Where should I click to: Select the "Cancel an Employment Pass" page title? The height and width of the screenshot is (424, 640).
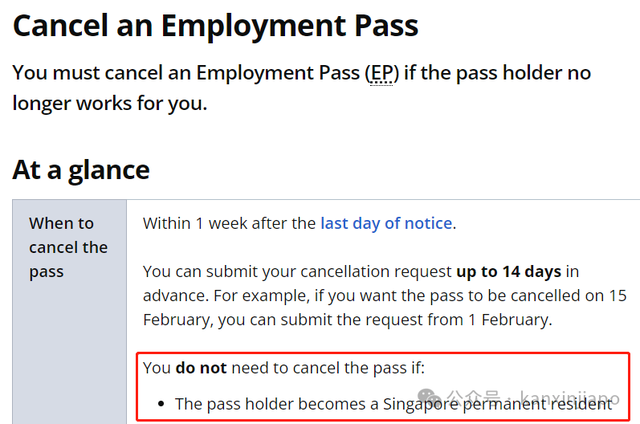216,26
